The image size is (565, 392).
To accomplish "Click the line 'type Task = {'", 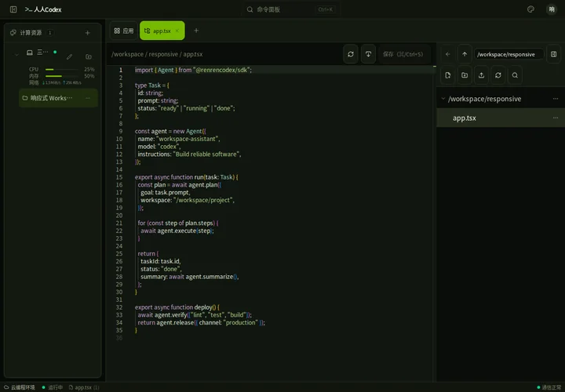I will coord(151,85).
